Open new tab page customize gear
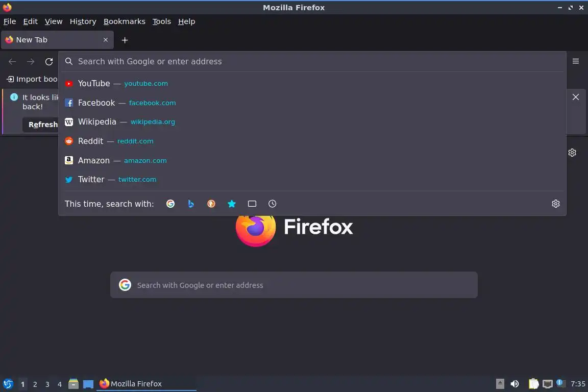This screenshot has height=392, width=588. [572, 153]
